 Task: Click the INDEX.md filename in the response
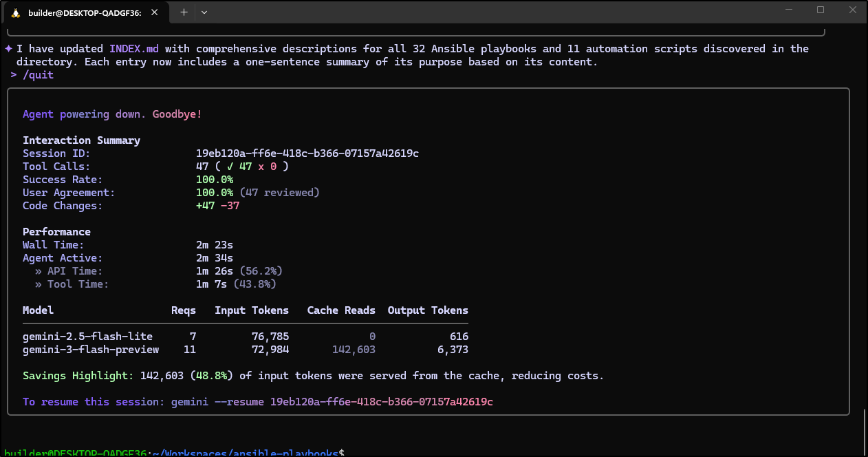(x=134, y=49)
